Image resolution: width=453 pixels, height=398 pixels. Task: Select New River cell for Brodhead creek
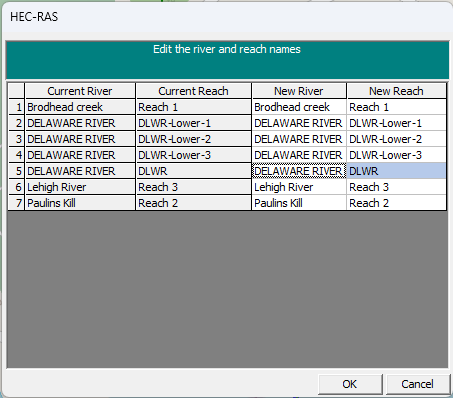(x=299, y=107)
